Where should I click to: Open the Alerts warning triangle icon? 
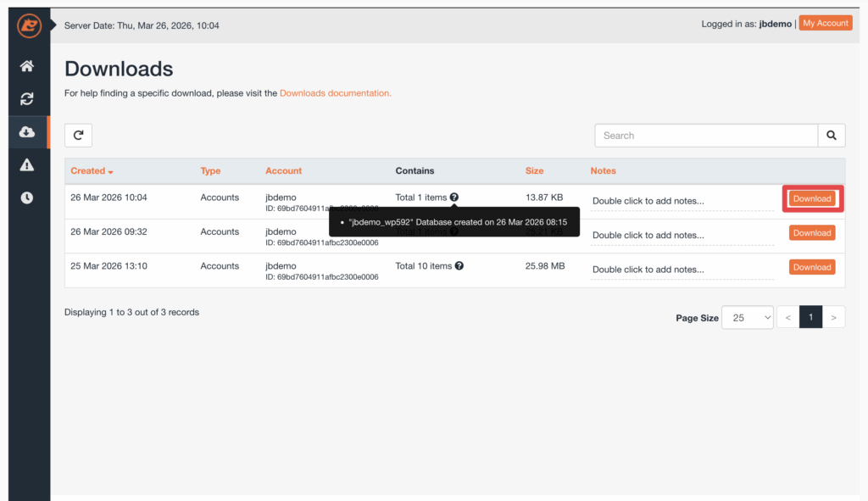27,164
